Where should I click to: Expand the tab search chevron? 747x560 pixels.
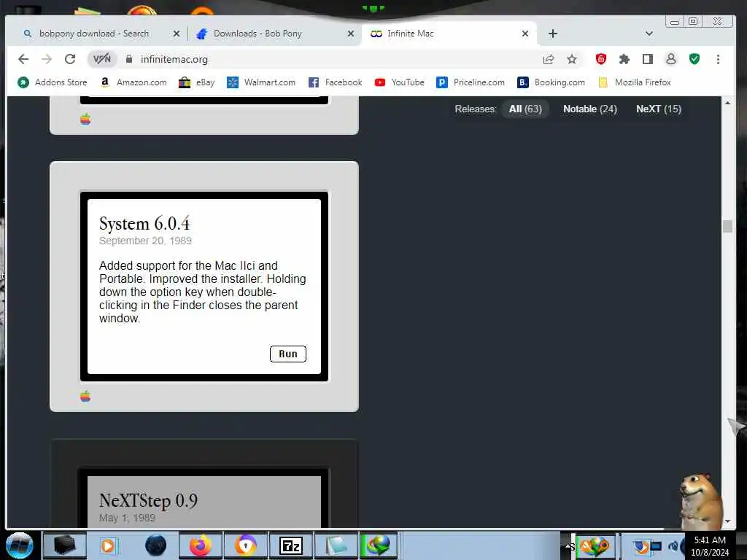(649, 34)
